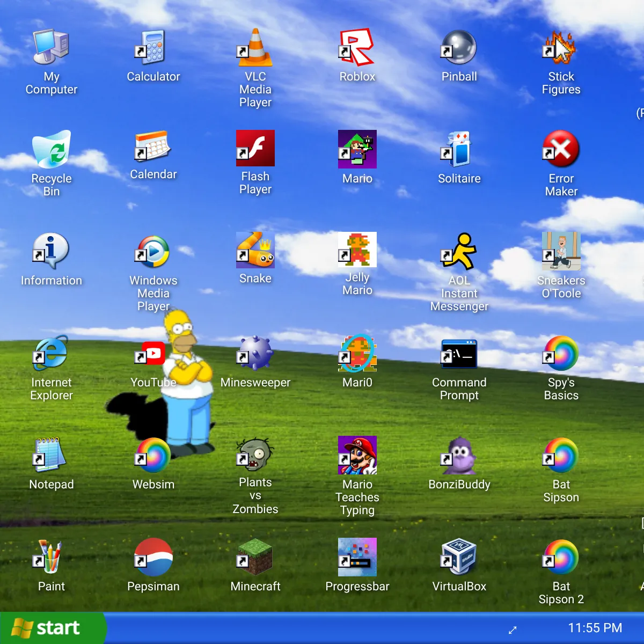
Task: Select the Plants vs Zombies icon
Action: click(255, 455)
